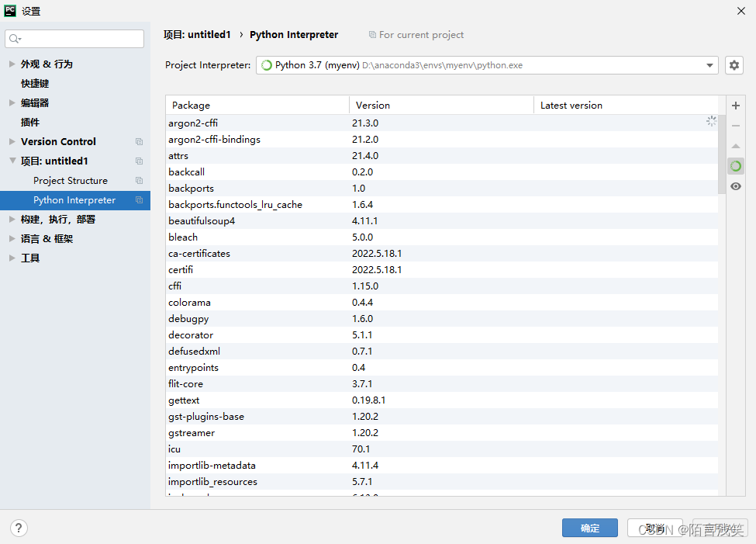Select the cffi package row
Screen dimensions: 756x544
[442, 286]
